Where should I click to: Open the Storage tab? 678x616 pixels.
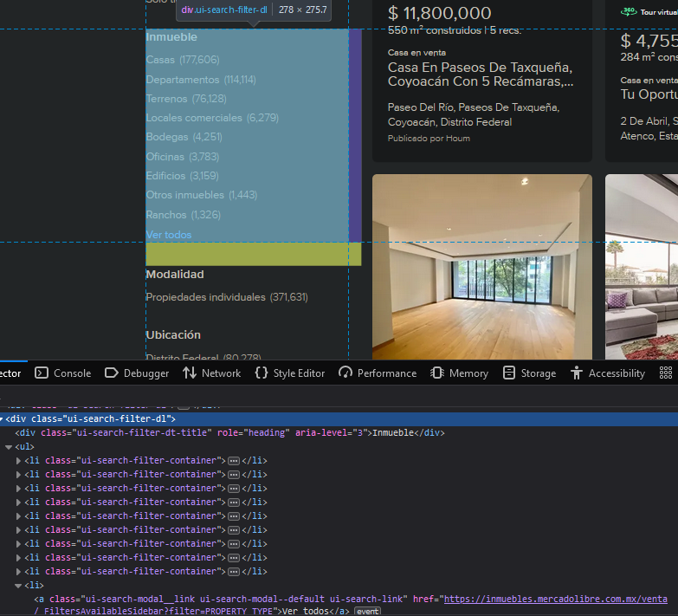[530, 373]
